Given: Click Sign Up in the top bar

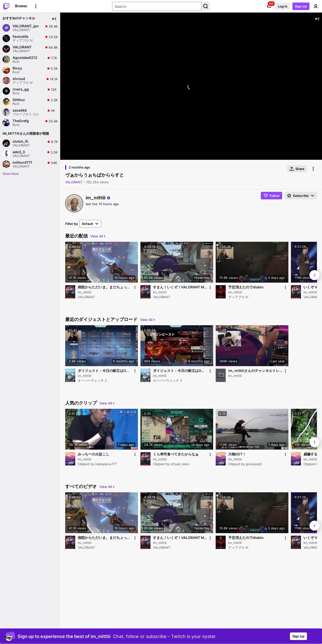Looking at the screenshot, I should tap(301, 6).
